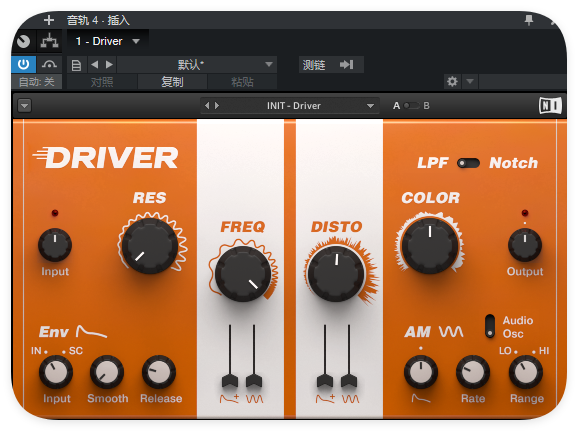The image size is (578, 431).
Task: Pin the plugin window with pushpin icon
Action: coord(529,20)
